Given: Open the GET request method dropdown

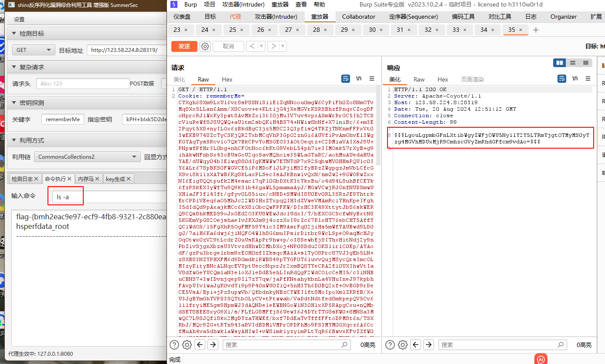Looking at the screenshot, I should [x=34, y=50].
